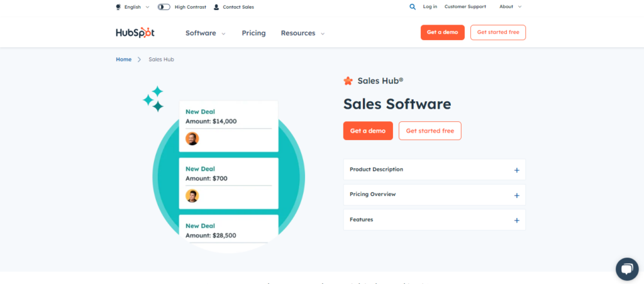Click the Customer Support link
Screen dimensions: 644x284
pos(465,7)
